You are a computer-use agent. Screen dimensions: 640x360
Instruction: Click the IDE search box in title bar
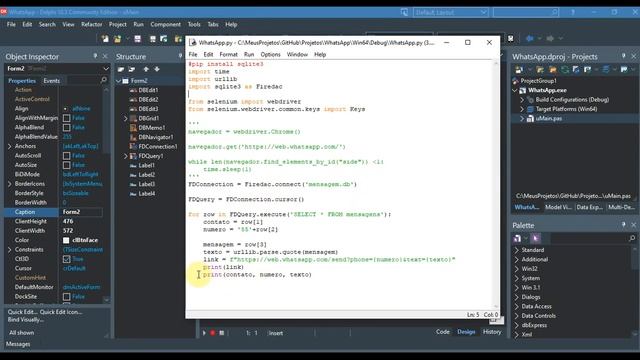[526, 12]
